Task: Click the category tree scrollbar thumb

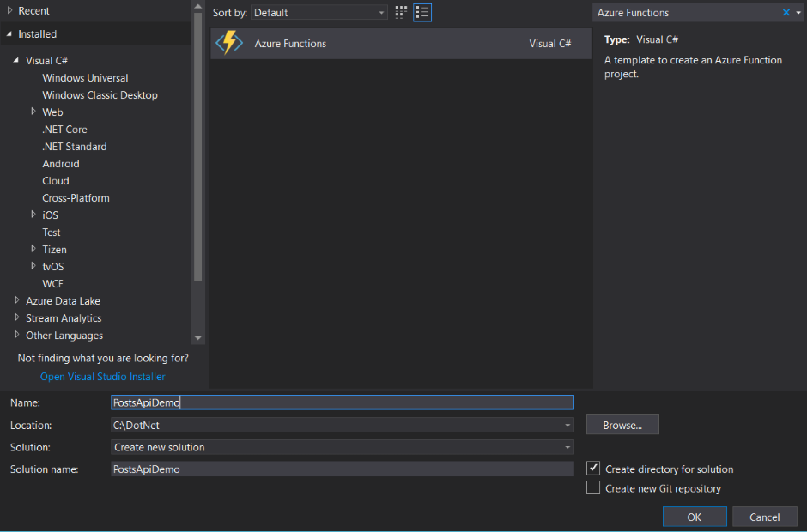Action: (197, 147)
